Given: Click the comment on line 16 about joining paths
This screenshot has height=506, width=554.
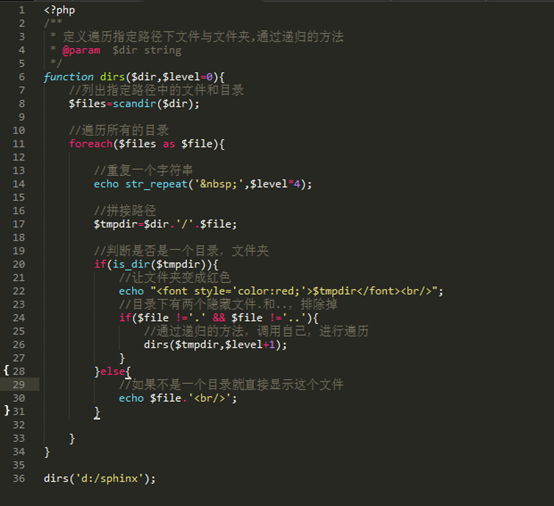Looking at the screenshot, I should pos(125,211).
